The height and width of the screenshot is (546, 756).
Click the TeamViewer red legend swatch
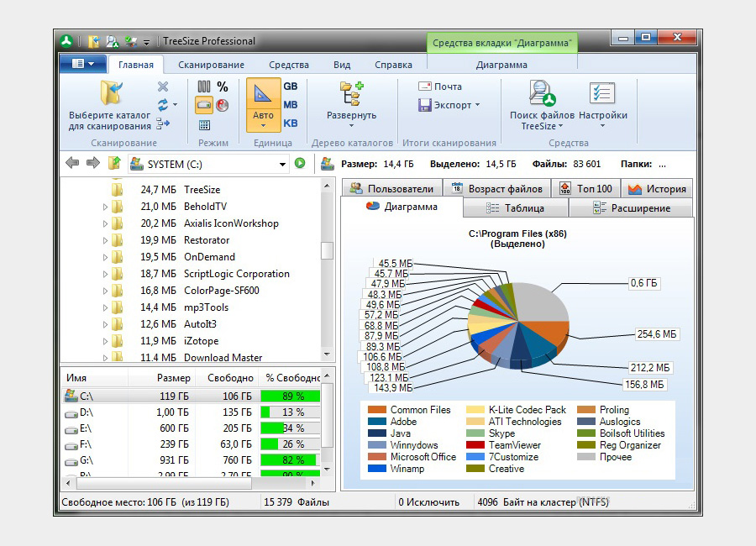point(475,444)
